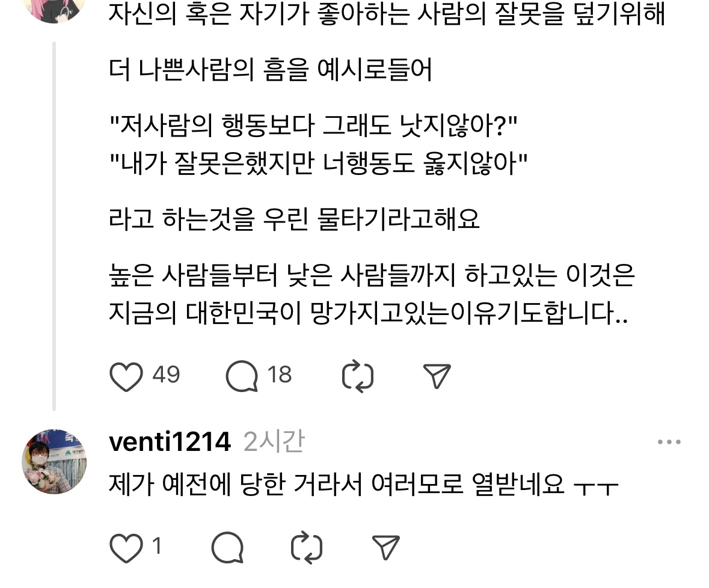View the single like count on venti1214's reply
The width and height of the screenshot is (709, 588).
157,547
